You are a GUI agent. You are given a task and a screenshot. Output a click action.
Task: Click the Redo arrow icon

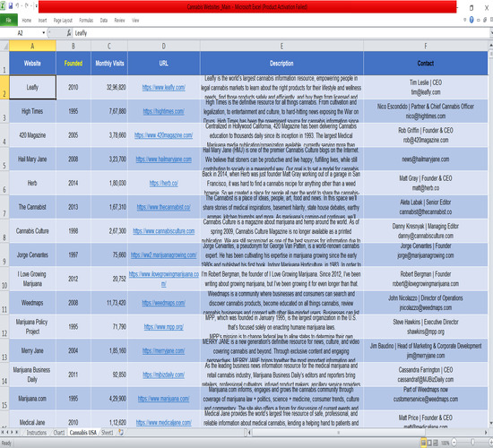[26, 6]
